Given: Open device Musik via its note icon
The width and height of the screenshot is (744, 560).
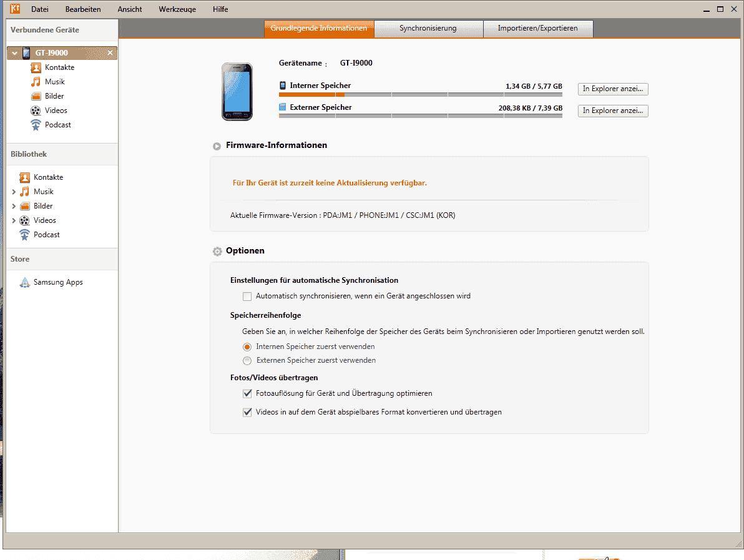Looking at the screenshot, I should point(36,82).
